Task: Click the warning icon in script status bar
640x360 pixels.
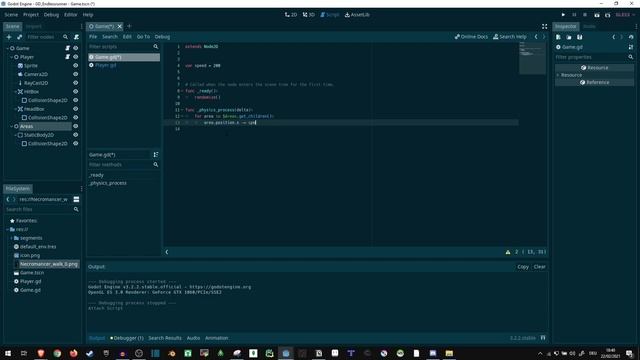Action: (x=508, y=252)
